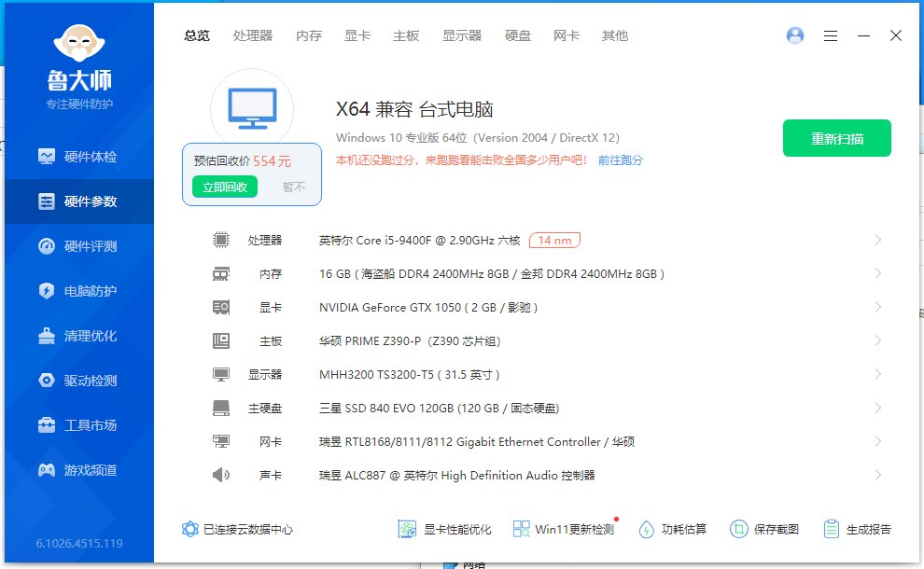Image resolution: width=924 pixels, height=569 pixels.
Task: Click the user account avatar icon
Action: (x=795, y=35)
